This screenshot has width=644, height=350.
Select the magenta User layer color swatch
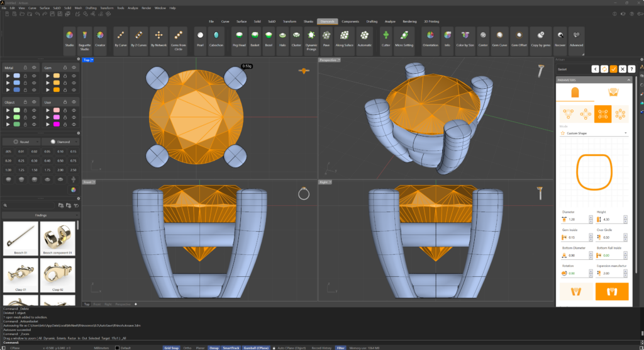[x=56, y=124]
